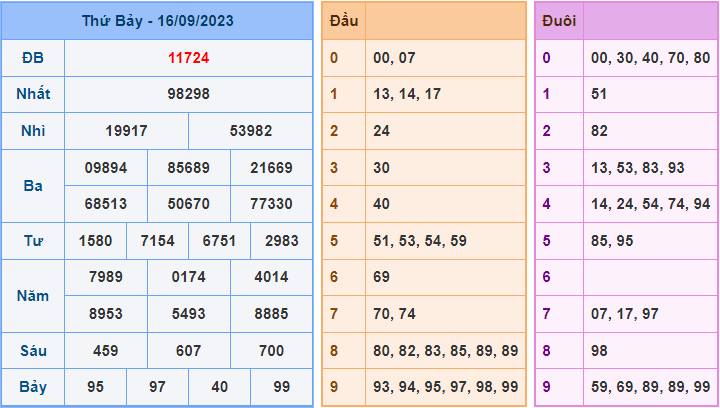Select fourth prize number 7154
The width and height of the screenshot is (720, 408).
coord(158,240)
